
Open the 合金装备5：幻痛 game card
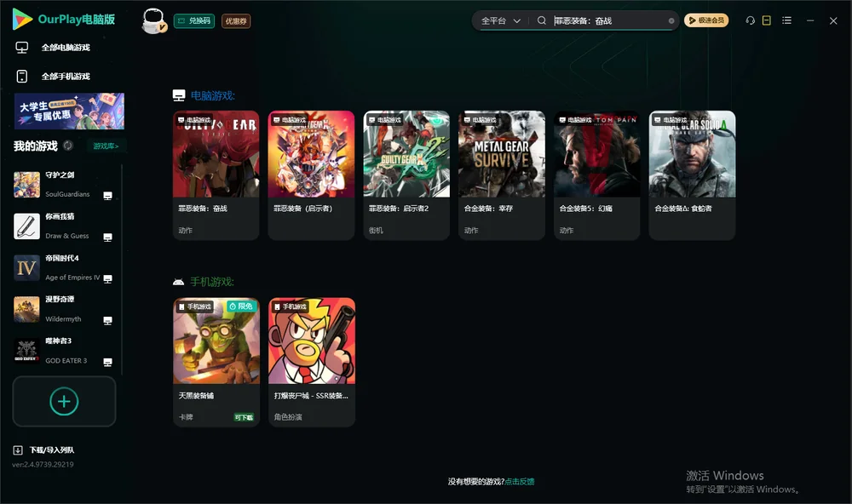tap(597, 175)
